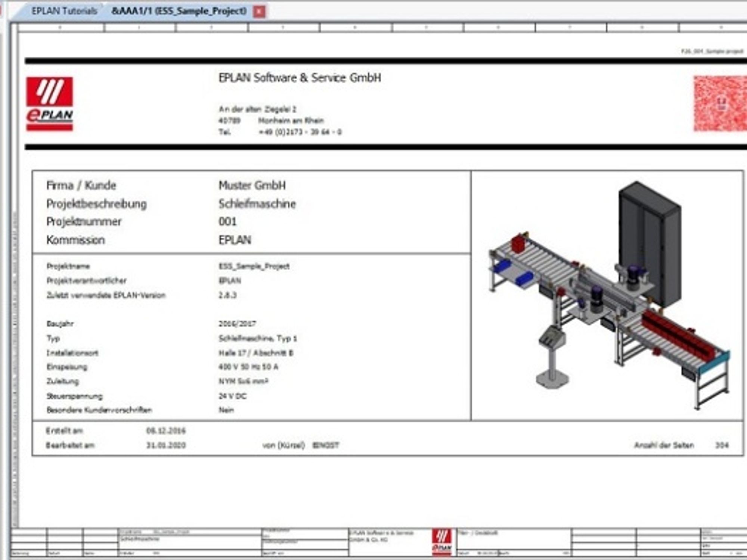
Task: Select the &AAA1/1 (ESS_Sample_Project) tab
Action: pos(179,11)
